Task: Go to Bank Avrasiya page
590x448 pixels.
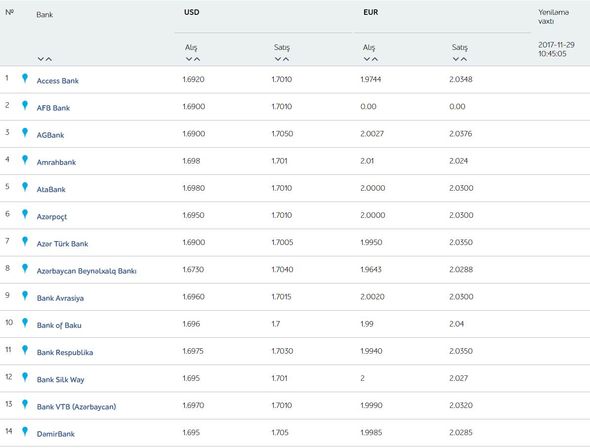Action: coord(60,298)
